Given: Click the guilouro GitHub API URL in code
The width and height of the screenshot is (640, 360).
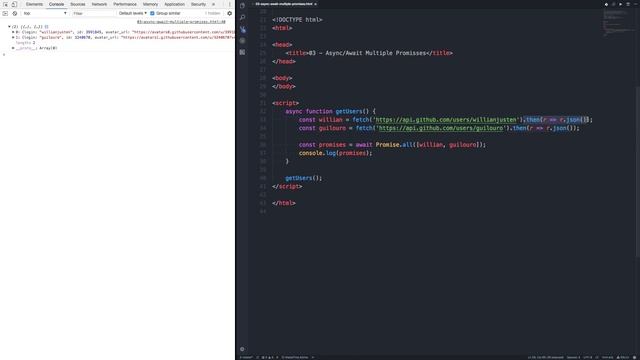Looking at the screenshot, I should coord(441,128).
